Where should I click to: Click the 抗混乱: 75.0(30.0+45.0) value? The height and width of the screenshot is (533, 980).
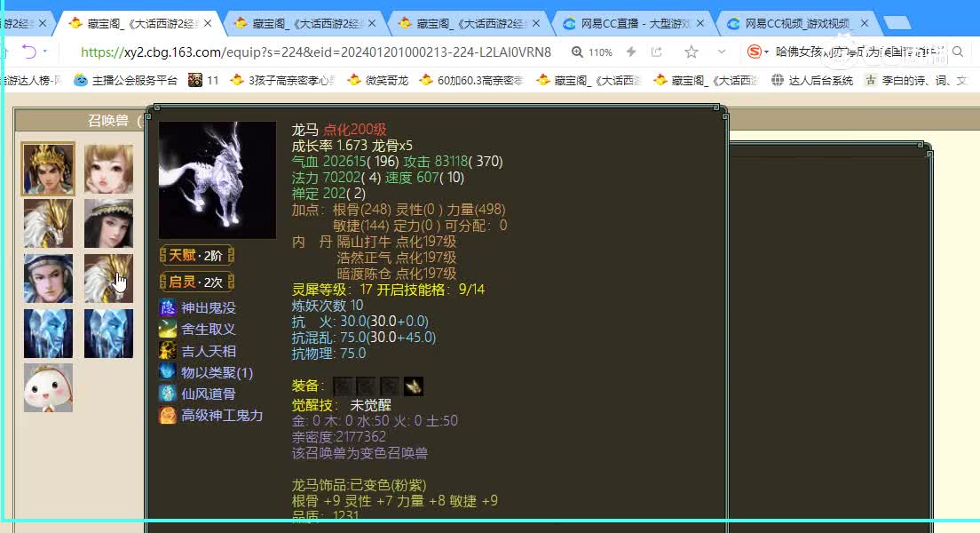click(364, 338)
